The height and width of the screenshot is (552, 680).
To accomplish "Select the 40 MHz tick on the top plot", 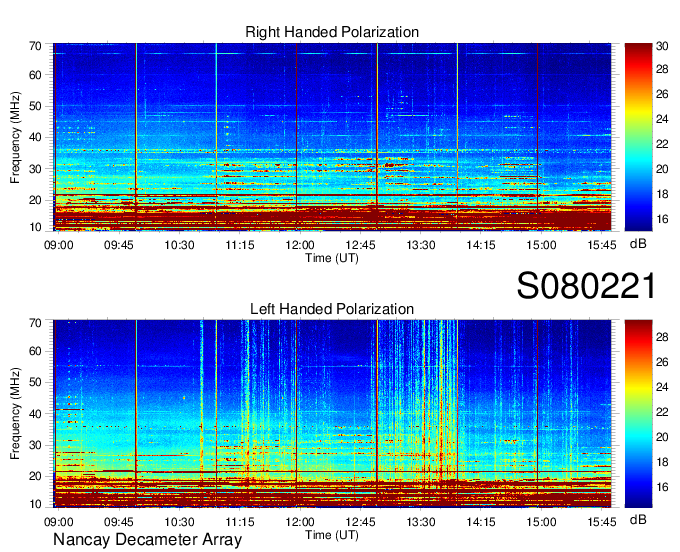I will tap(35, 137).
